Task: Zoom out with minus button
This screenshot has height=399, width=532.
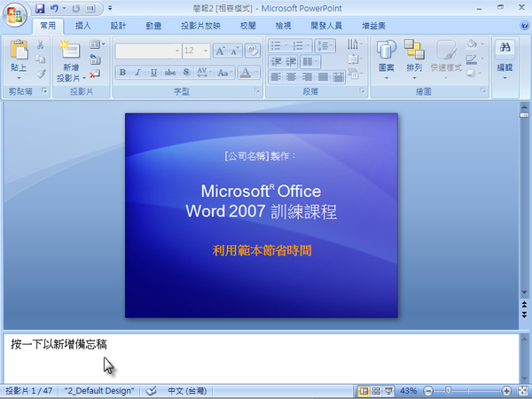Action: pyautogui.click(x=428, y=391)
